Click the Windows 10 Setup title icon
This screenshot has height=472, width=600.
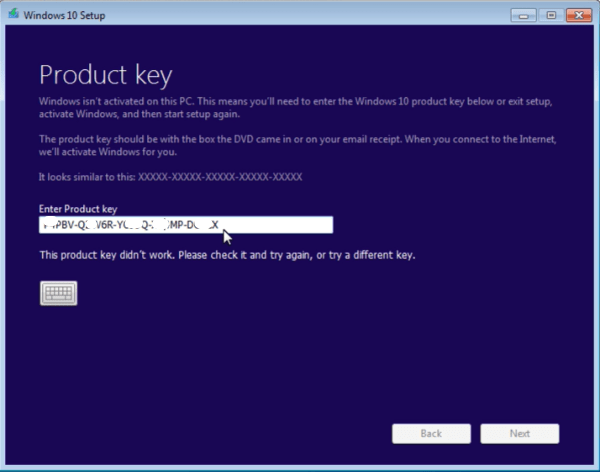pyautogui.click(x=14, y=14)
